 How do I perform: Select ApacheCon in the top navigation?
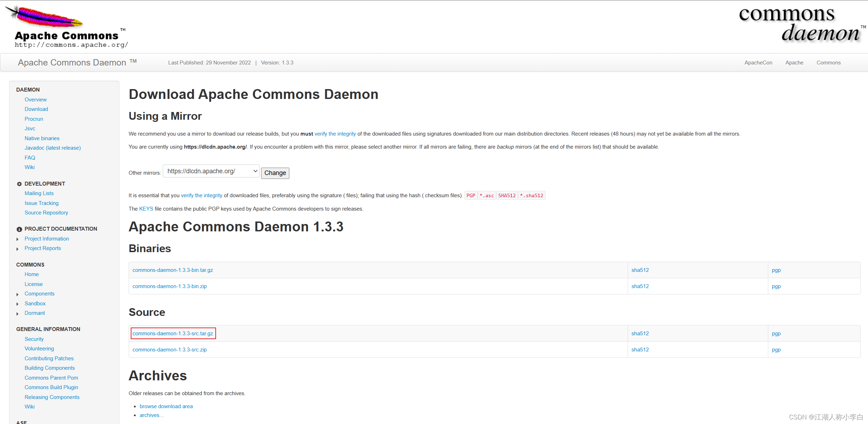click(758, 63)
